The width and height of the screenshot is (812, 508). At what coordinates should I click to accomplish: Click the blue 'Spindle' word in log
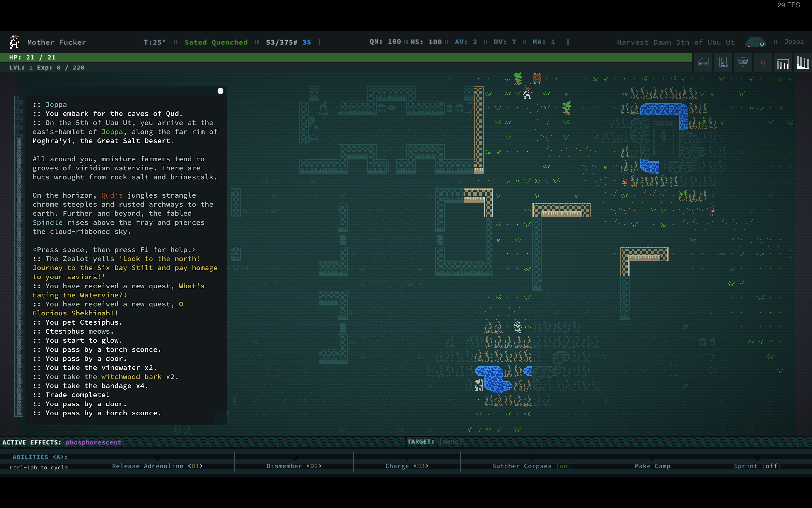[x=47, y=222]
